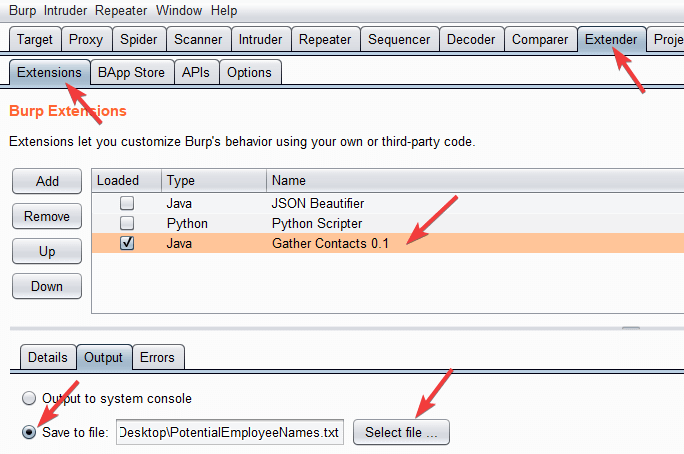Enable the JSON Beautifier extension checkbox
The height and width of the screenshot is (454, 684).
point(127,203)
